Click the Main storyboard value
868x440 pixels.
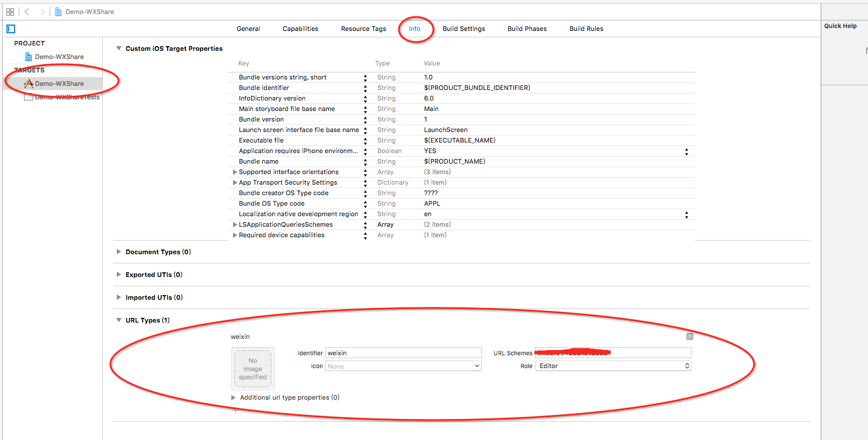431,109
